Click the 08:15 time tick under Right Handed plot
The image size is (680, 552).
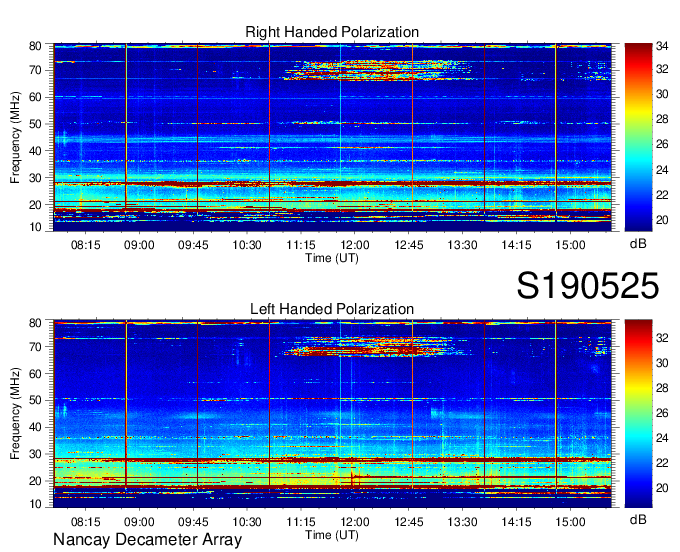pos(85,245)
